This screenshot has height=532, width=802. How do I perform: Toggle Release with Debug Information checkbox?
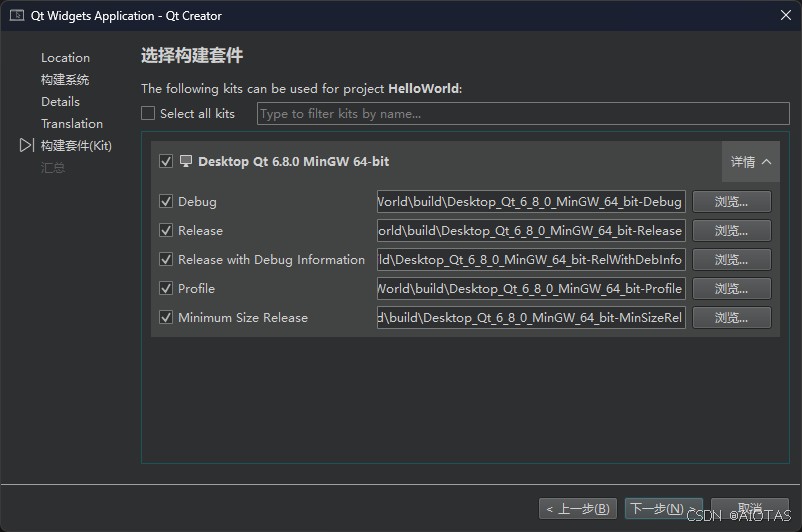pyautogui.click(x=166, y=259)
